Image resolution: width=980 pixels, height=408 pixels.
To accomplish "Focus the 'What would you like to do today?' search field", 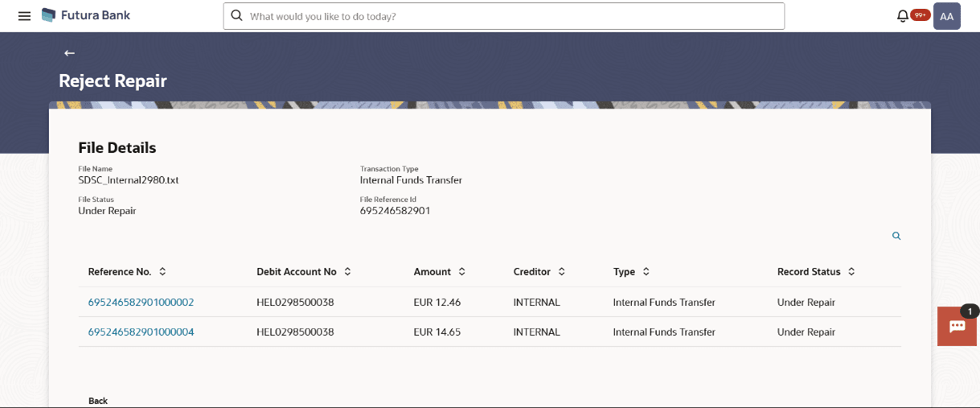I will point(504,16).
